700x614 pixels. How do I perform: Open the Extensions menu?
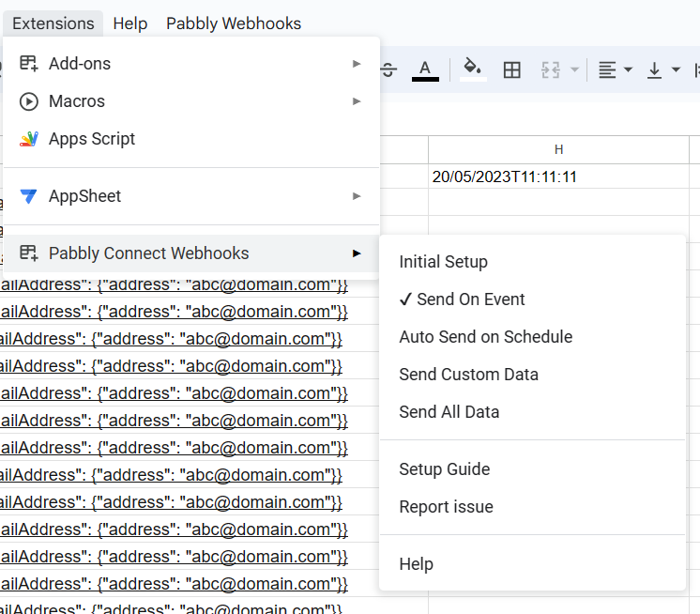point(53,23)
